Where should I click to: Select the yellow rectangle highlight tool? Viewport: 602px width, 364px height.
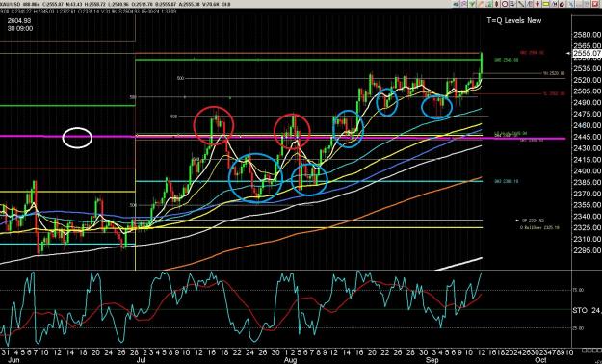[546, 4]
